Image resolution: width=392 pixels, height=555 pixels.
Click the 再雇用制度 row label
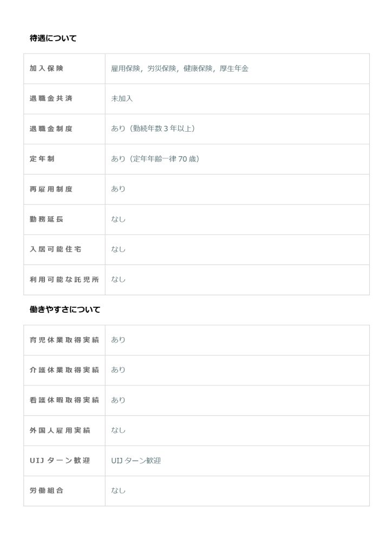click(51, 189)
